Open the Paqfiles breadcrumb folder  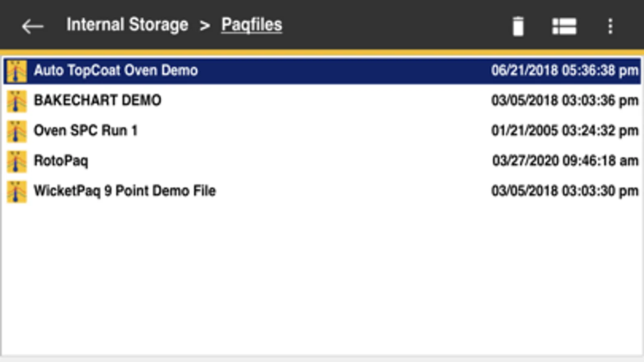click(x=252, y=25)
